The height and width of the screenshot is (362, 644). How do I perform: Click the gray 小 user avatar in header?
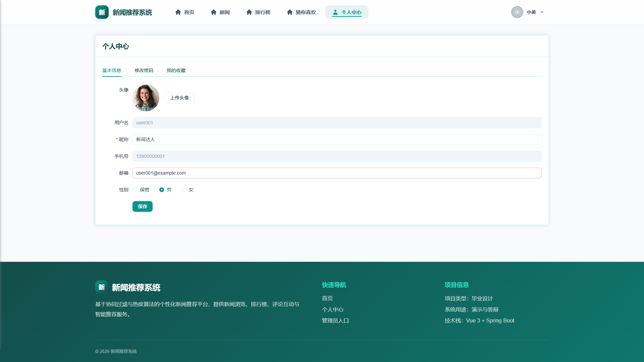click(517, 12)
